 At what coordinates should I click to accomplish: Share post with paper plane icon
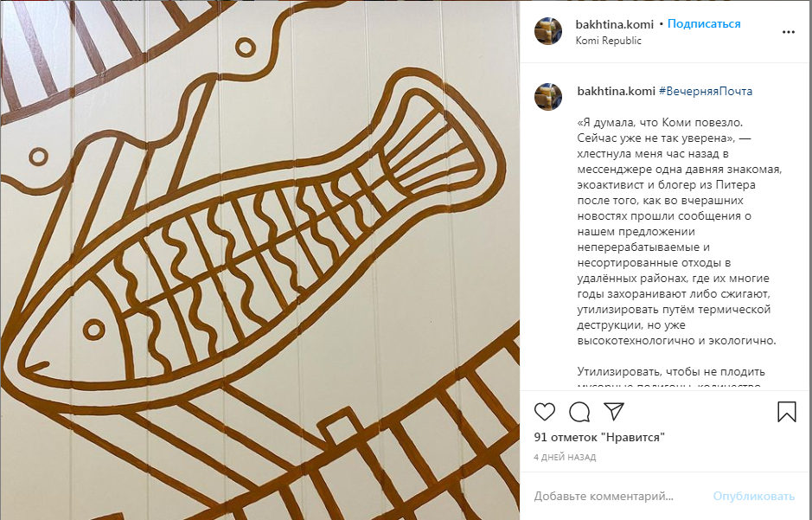click(614, 412)
